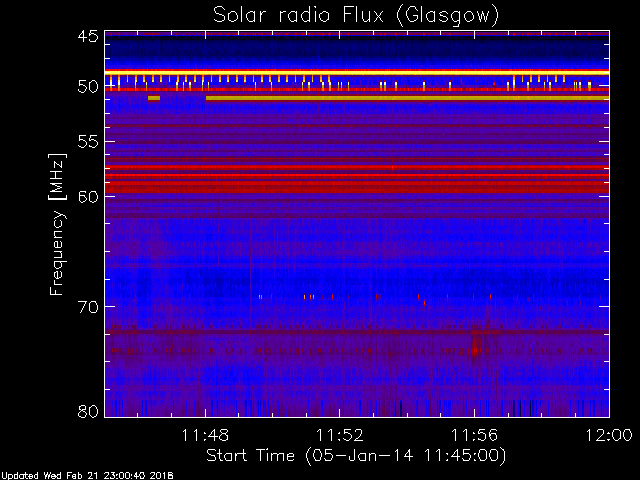Image resolution: width=640 pixels, height=480 pixels.
Task: Click the 11:52 time tick label
Action: coord(340,435)
